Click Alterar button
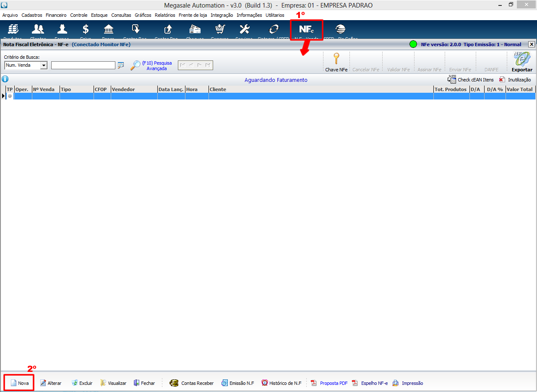This screenshot has width=537, height=392. (50, 383)
